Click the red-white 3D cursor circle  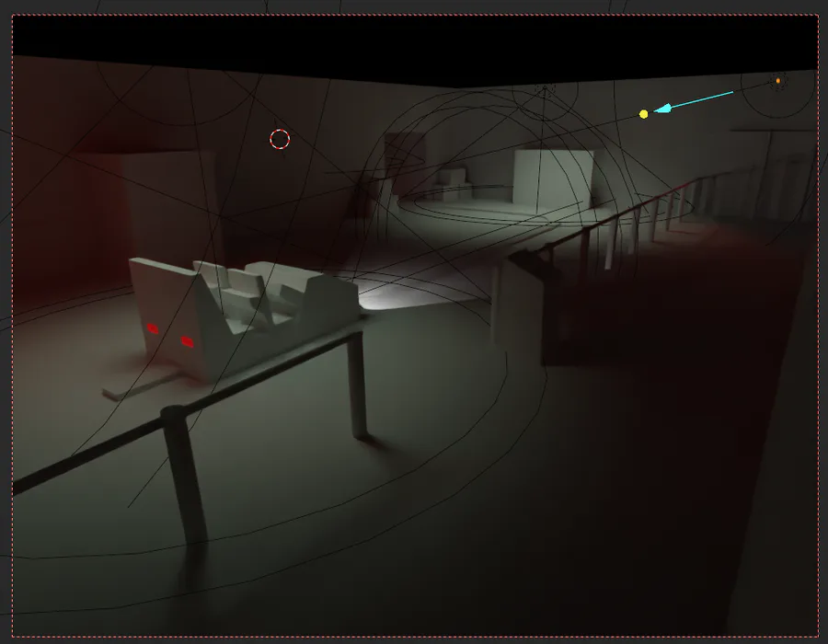[x=280, y=139]
